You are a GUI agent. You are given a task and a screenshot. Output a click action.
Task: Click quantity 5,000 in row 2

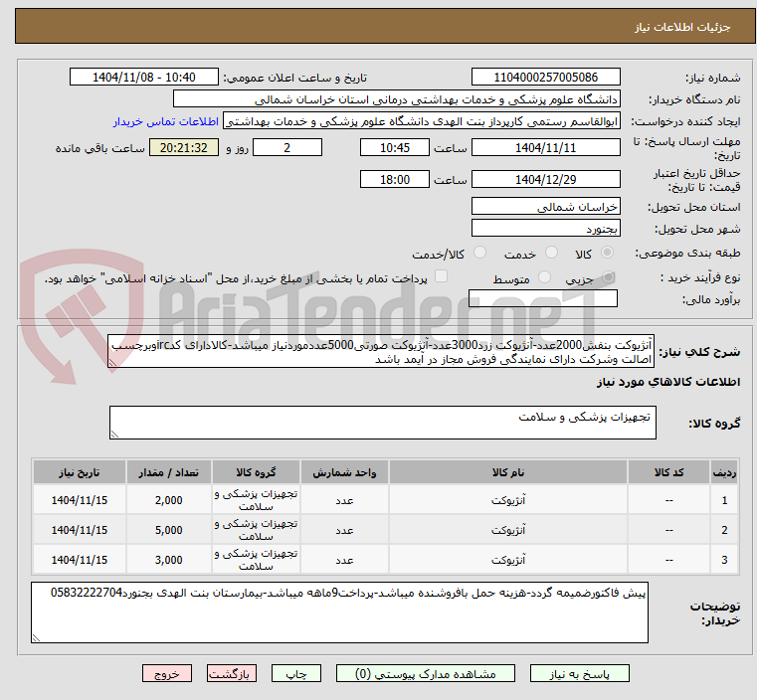tap(169, 530)
